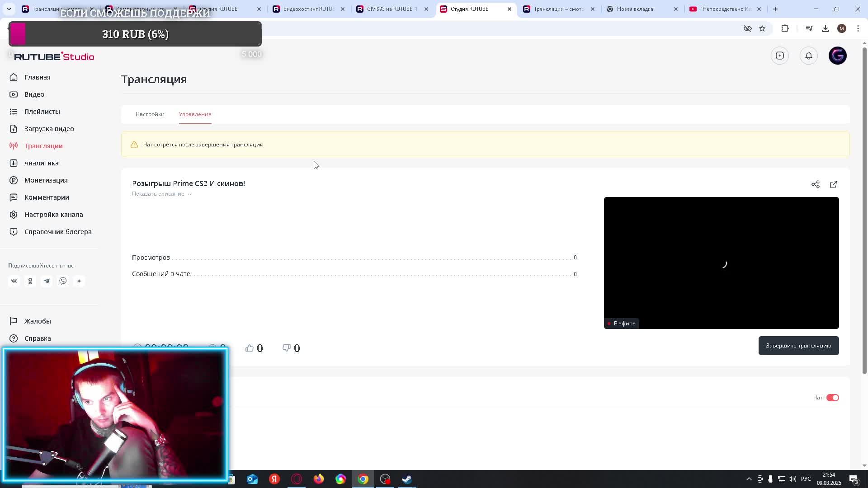Click the Odnoklassniki social icon

pyautogui.click(x=30, y=281)
